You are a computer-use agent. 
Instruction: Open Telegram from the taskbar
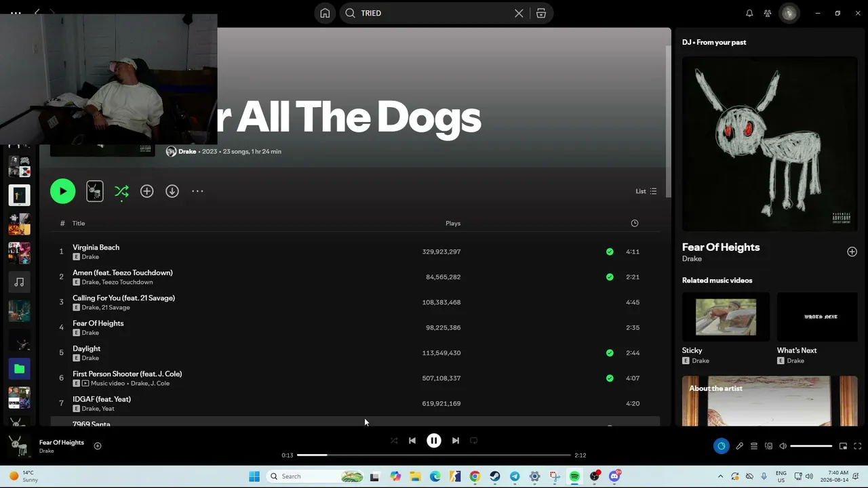tap(515, 476)
